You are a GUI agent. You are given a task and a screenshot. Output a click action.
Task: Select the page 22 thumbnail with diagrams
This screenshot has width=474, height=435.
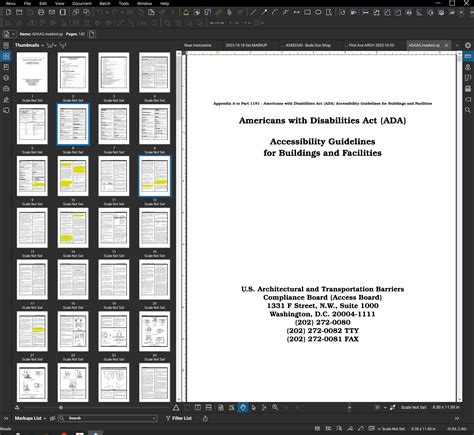(x=73, y=331)
